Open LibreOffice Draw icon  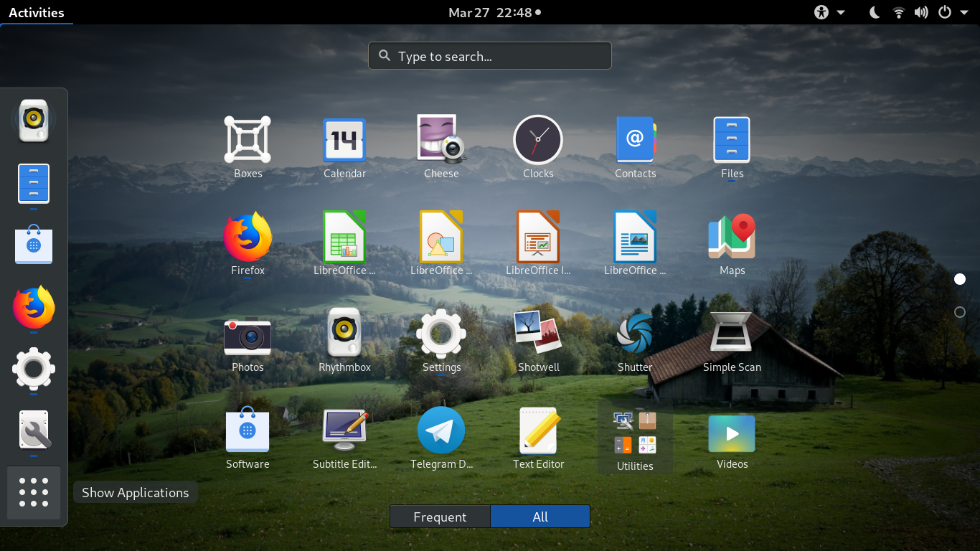tap(441, 237)
